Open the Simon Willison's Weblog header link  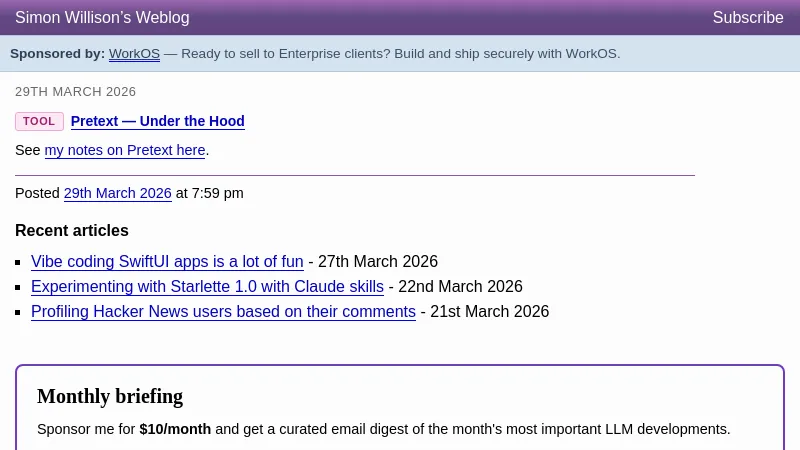(x=102, y=18)
